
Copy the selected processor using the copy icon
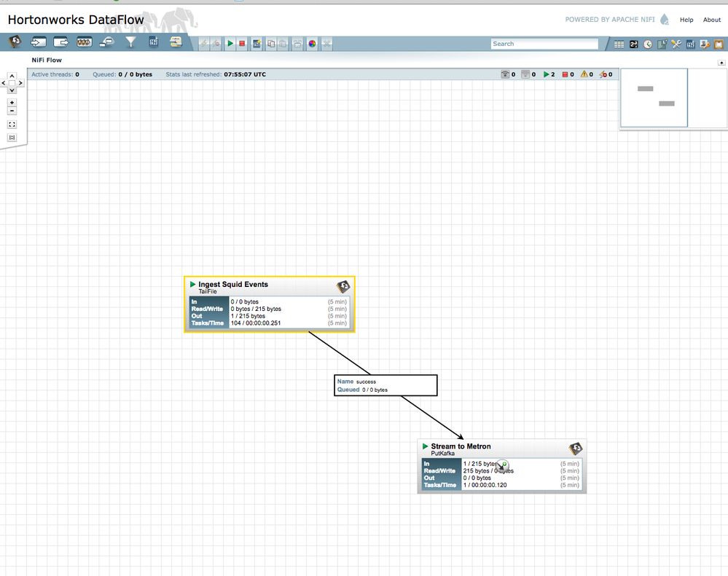pos(270,43)
